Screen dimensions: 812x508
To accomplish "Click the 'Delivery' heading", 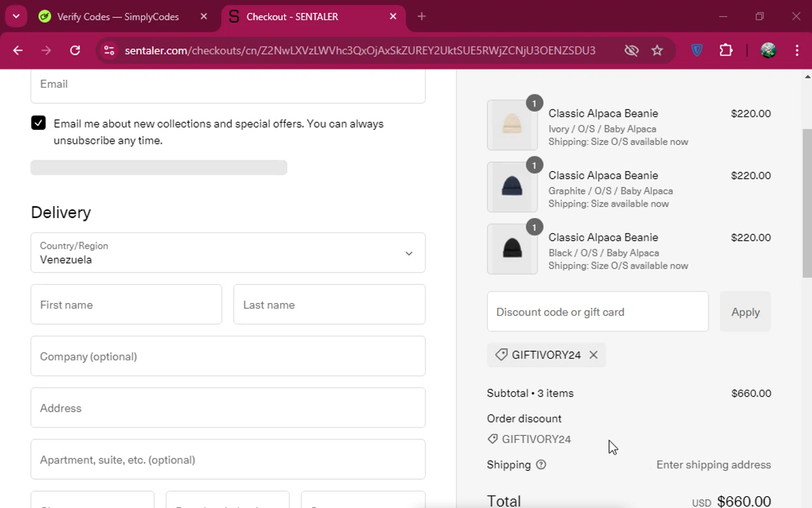I will pos(61,213).
